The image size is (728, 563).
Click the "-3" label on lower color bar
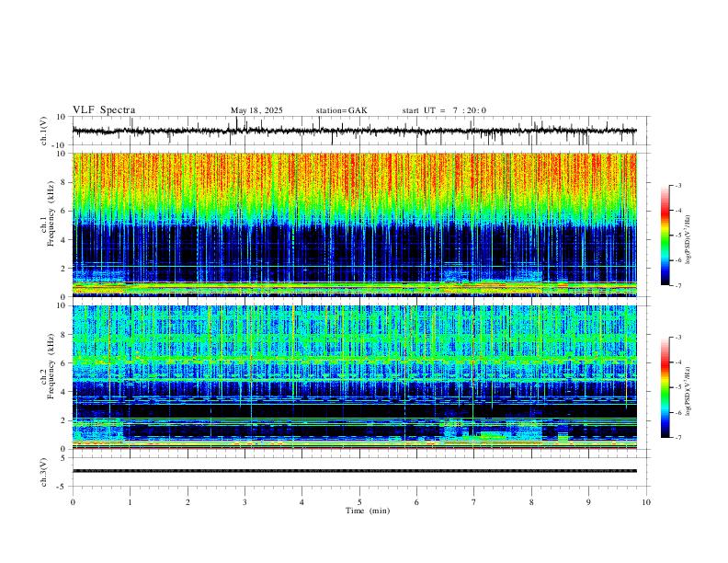[678, 338]
